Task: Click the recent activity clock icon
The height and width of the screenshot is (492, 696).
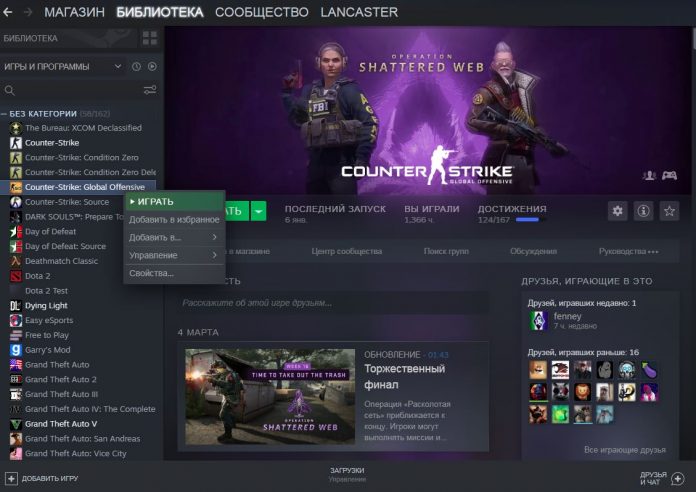Action: pyautogui.click(x=136, y=67)
